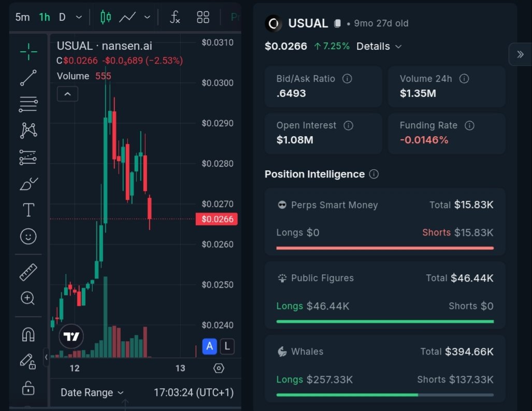The width and height of the screenshot is (532, 411).
Task: Copy USUAL token address icon
Action: click(337, 23)
